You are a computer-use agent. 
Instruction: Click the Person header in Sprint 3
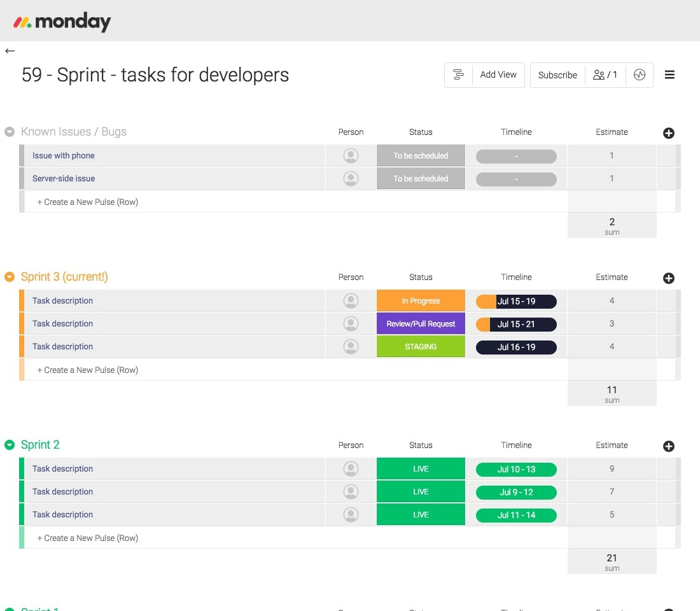(x=351, y=277)
